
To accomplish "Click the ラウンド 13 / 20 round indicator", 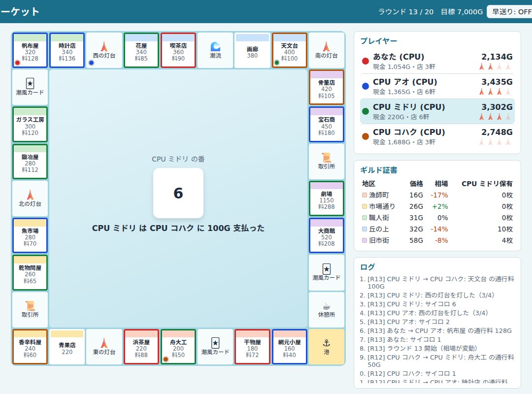I will [406, 12].
